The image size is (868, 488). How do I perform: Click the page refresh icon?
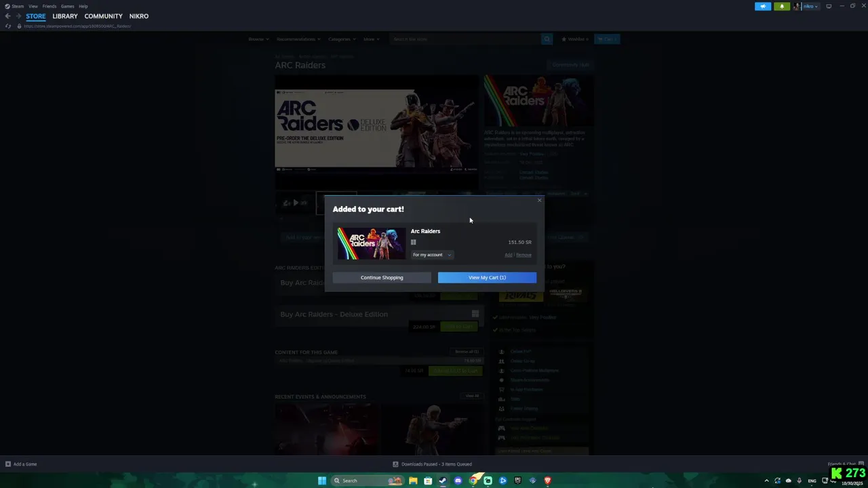click(x=7, y=26)
